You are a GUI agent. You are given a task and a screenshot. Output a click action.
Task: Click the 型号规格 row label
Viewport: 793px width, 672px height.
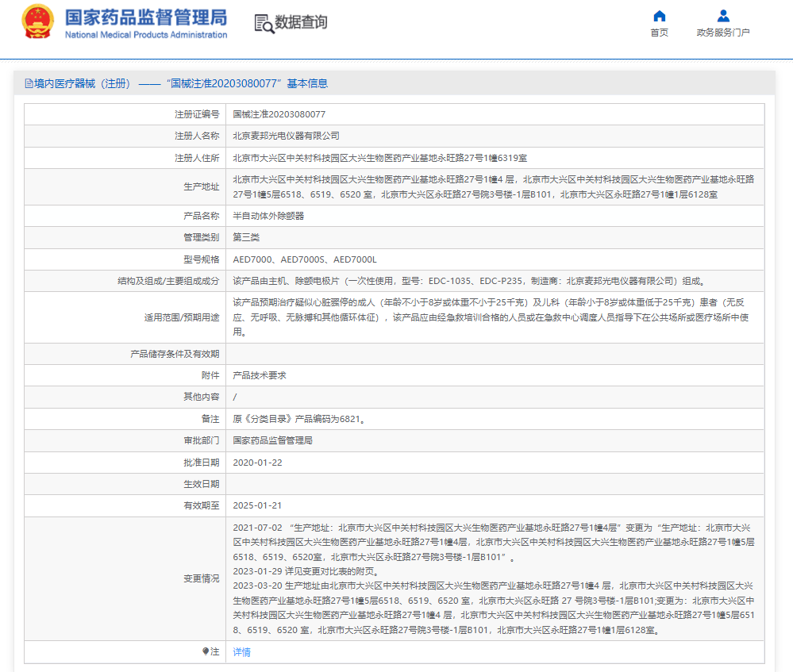202,259
